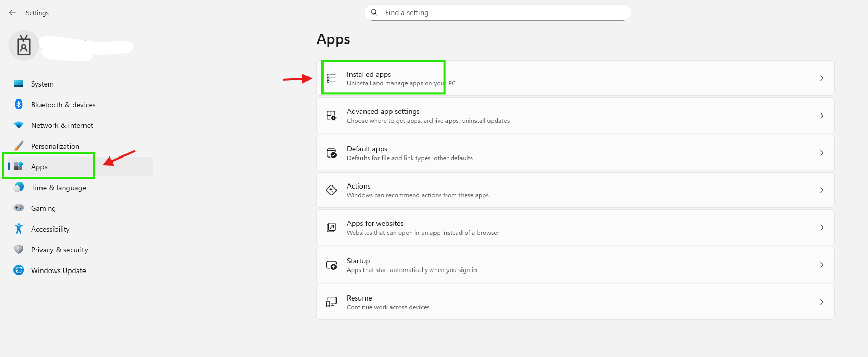Viewport: 868px width, 357px height.
Task: Click 'Defaults for file and link types' text
Action: (x=410, y=158)
